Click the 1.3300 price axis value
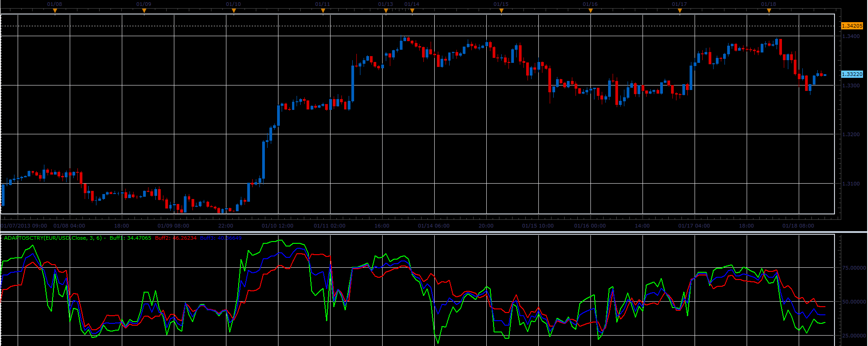 click(x=851, y=85)
